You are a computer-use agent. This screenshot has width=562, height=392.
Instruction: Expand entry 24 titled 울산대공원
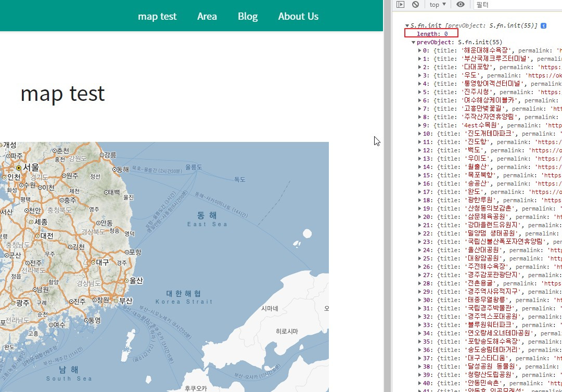[420, 250]
